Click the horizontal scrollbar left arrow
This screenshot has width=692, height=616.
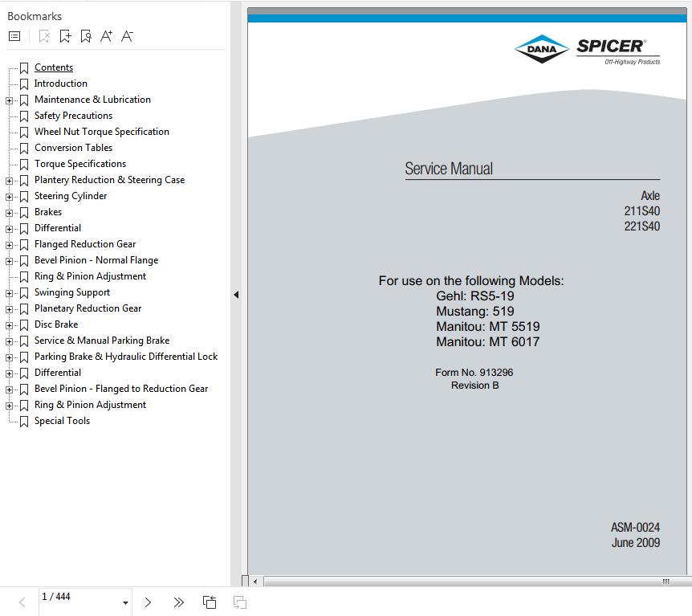(255, 581)
